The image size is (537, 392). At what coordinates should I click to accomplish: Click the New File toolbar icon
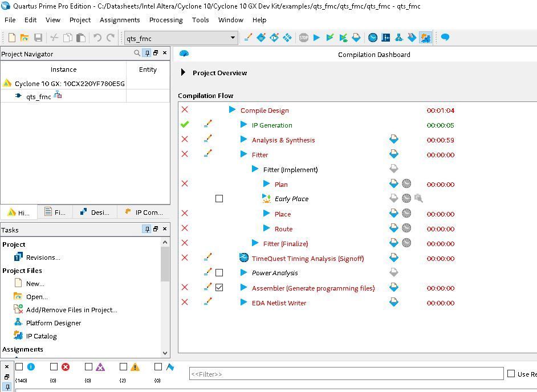(11, 38)
